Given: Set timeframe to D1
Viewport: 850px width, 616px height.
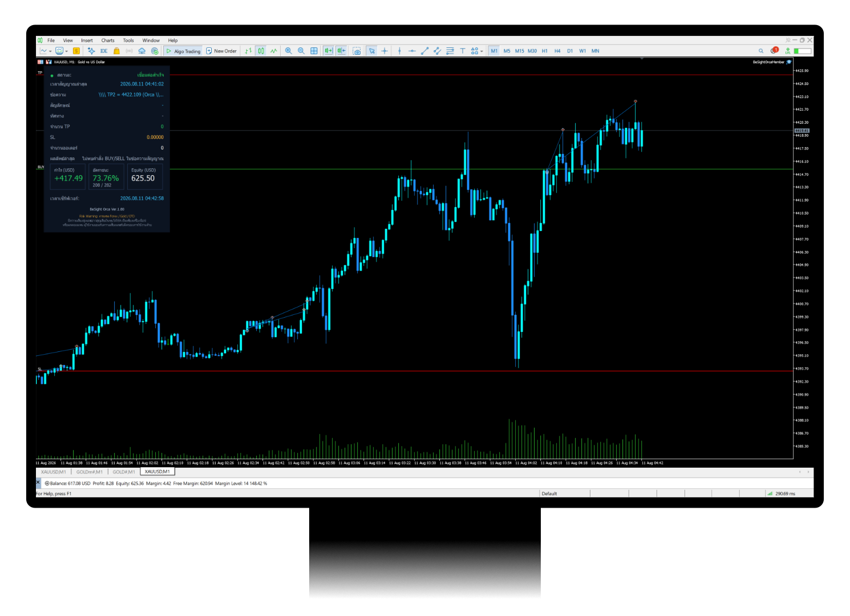Looking at the screenshot, I should click(x=570, y=51).
